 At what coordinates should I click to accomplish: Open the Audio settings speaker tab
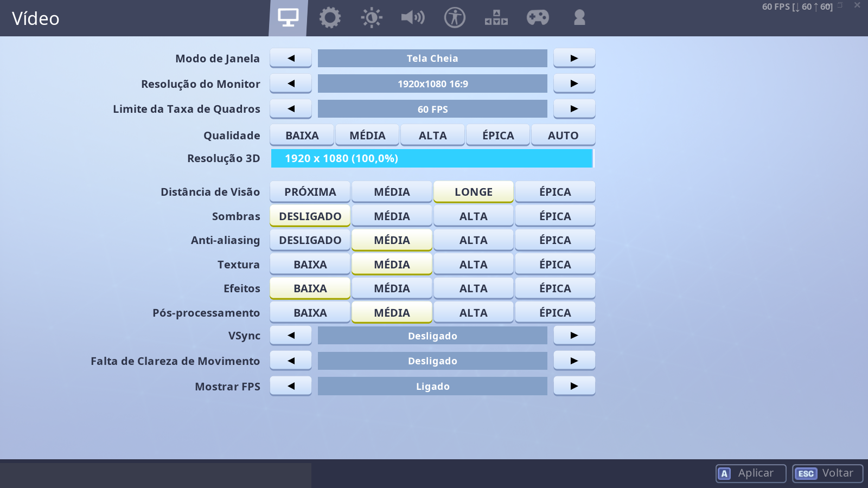[x=413, y=18]
